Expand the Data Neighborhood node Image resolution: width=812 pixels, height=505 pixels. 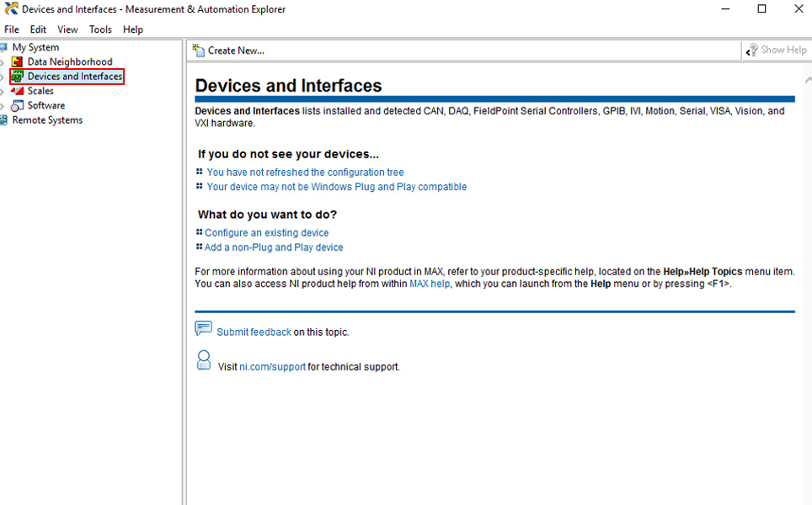point(3,62)
